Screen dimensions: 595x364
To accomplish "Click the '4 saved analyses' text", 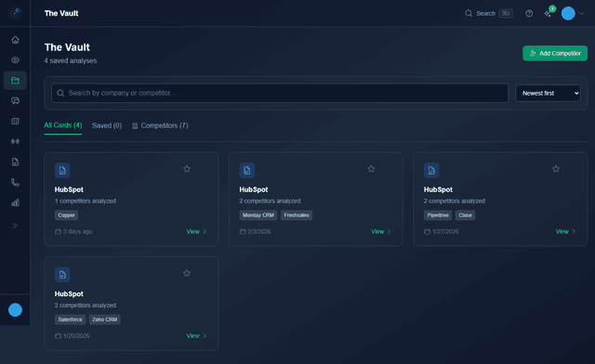I will point(71,60).
